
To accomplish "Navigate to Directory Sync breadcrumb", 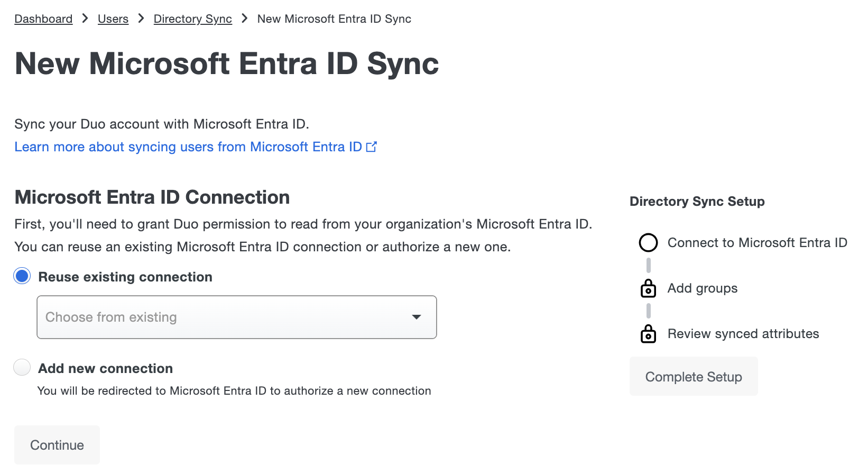I will tap(193, 19).
